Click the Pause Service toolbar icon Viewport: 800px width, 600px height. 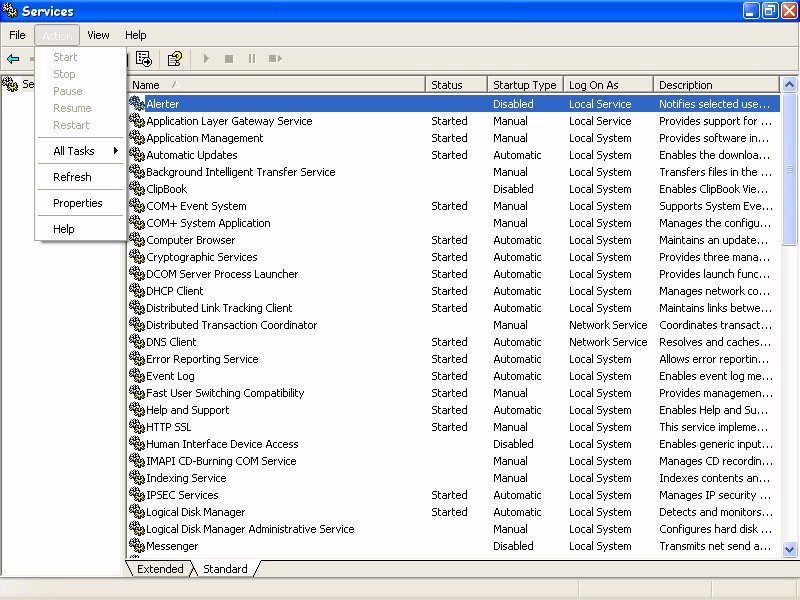point(252,59)
